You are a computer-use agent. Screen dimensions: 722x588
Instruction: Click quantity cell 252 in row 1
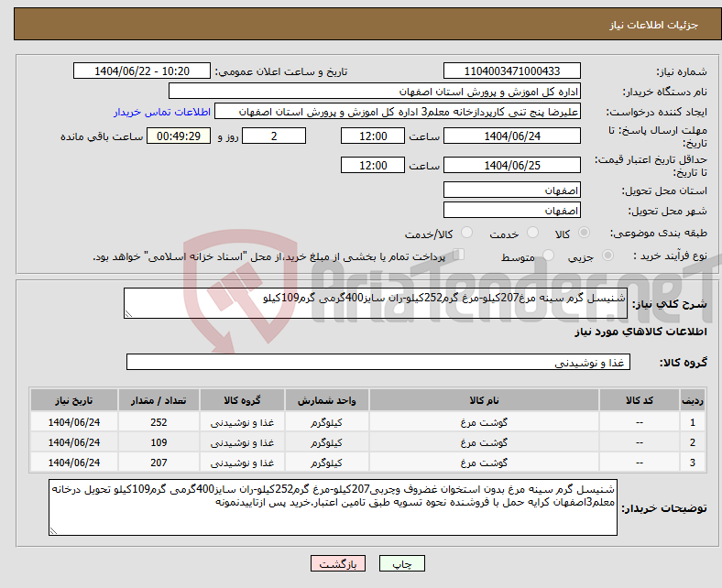[159, 422]
